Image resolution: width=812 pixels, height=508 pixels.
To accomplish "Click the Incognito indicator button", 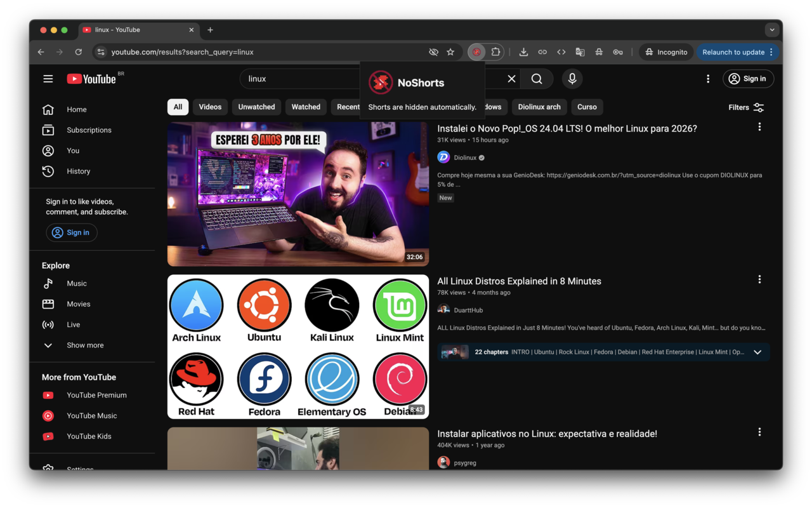I will click(x=666, y=52).
